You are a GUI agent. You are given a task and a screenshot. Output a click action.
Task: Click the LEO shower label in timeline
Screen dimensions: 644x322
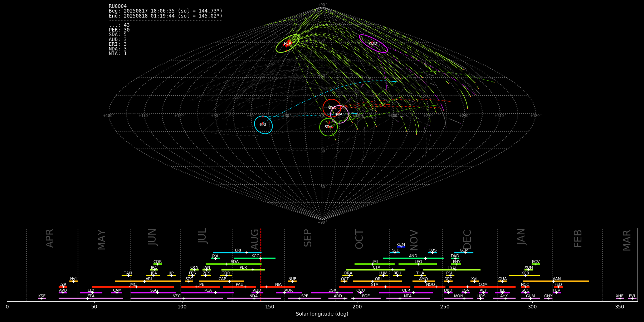click(418, 262)
